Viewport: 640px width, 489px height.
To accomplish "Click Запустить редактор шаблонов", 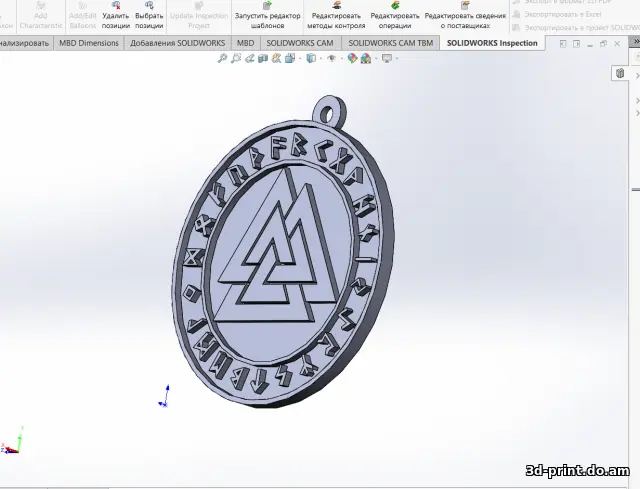I will click(x=267, y=16).
